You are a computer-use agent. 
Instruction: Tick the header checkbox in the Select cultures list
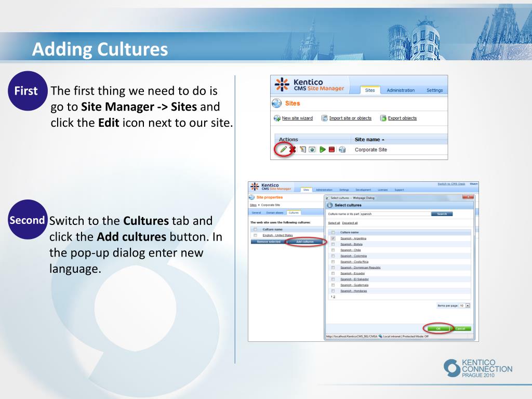[333, 232]
